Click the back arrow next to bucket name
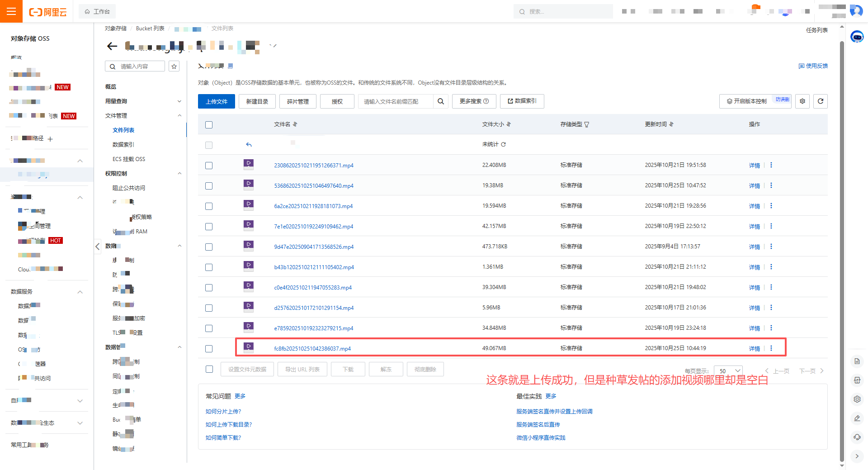Screen dimensions: 868x470 click(112, 46)
